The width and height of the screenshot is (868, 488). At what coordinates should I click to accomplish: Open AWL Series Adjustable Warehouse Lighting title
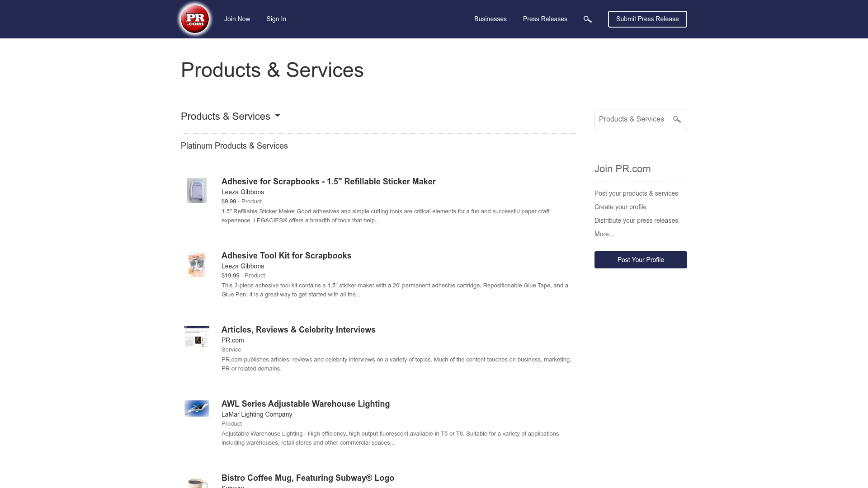[x=306, y=404]
